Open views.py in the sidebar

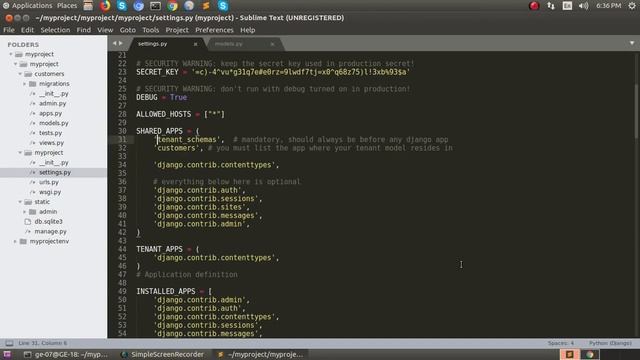pyautogui.click(x=51, y=143)
